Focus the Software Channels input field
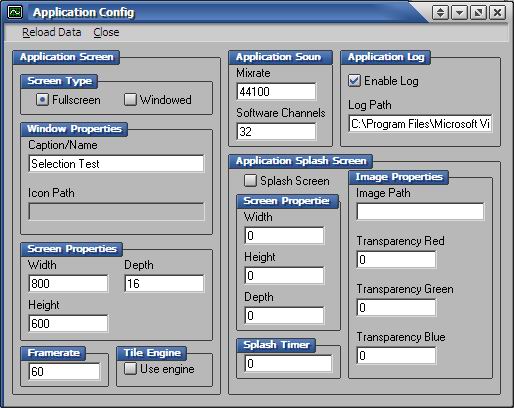The height and width of the screenshot is (408, 514). tap(276, 132)
